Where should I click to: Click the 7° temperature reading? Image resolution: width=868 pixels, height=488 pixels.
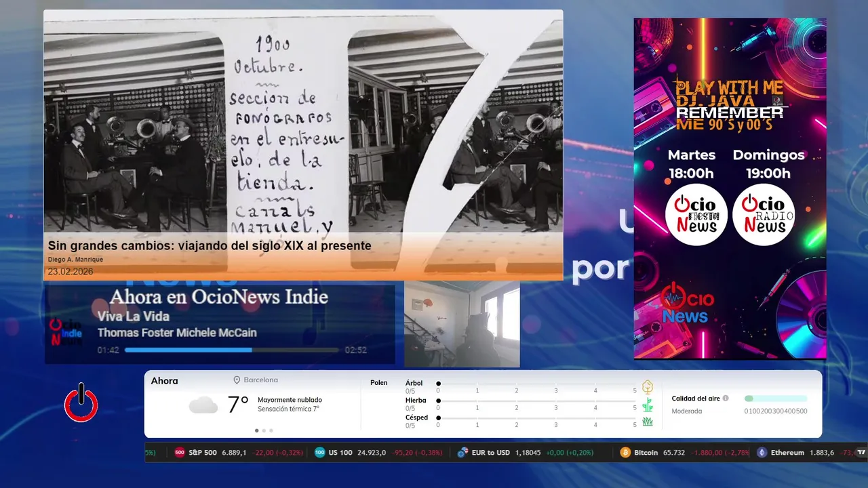[x=238, y=405]
